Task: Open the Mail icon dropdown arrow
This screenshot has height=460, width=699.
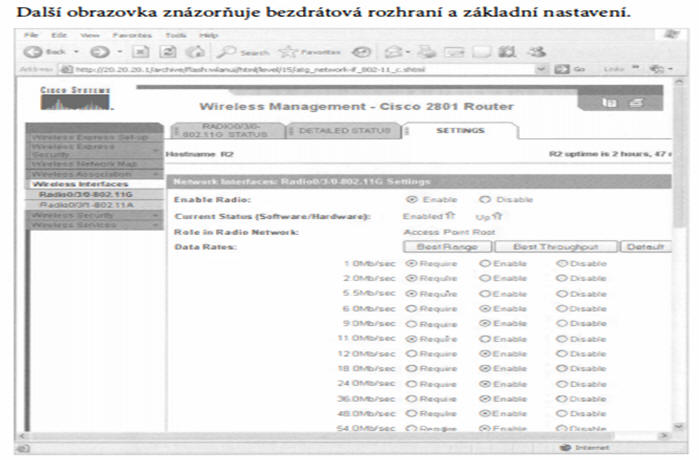Action: tap(408, 53)
